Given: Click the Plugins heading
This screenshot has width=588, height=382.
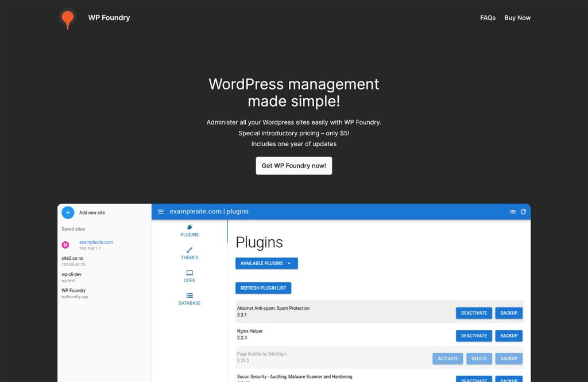Looking at the screenshot, I should (x=259, y=243).
